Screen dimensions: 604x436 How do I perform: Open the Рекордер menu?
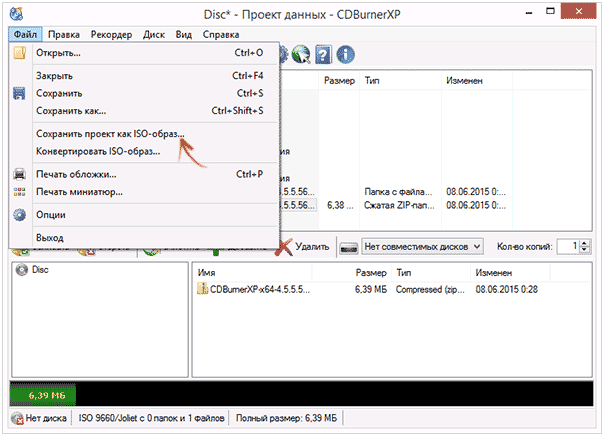(x=111, y=34)
